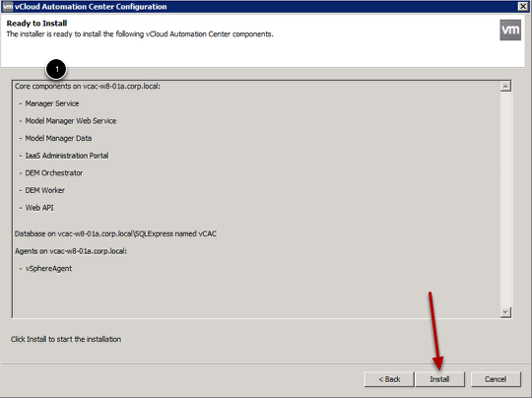This screenshot has width=532, height=398.
Task: Click the scroll up arrow in component list
Action: pyautogui.click(x=505, y=86)
